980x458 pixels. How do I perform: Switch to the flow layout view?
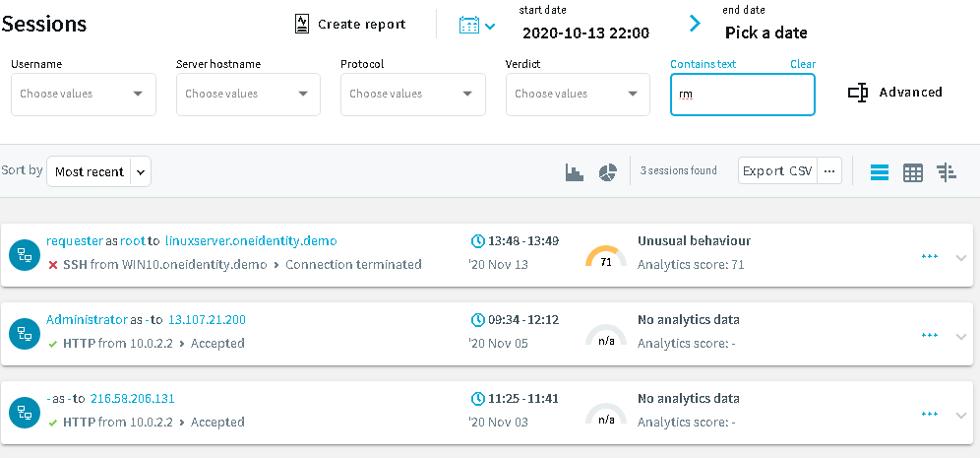point(947,172)
